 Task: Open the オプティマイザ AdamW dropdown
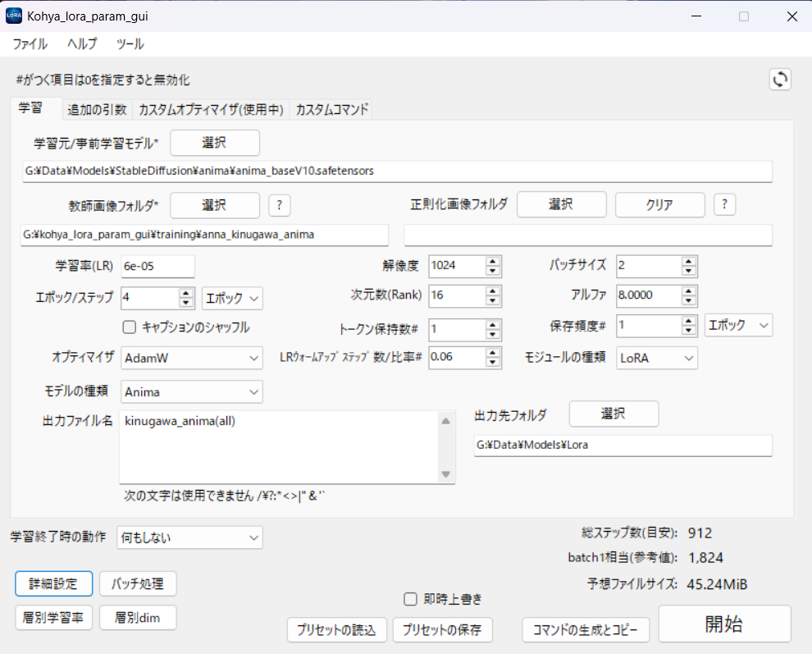(192, 358)
